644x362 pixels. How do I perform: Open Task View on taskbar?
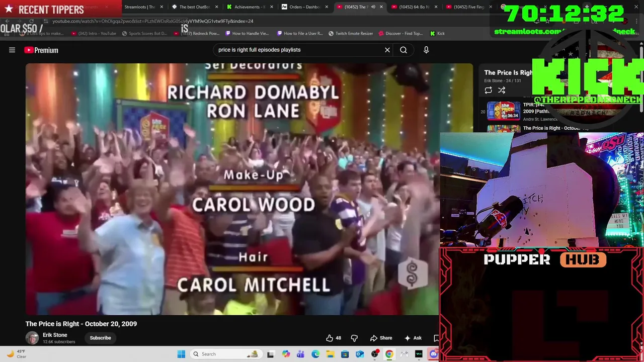pos(271,354)
